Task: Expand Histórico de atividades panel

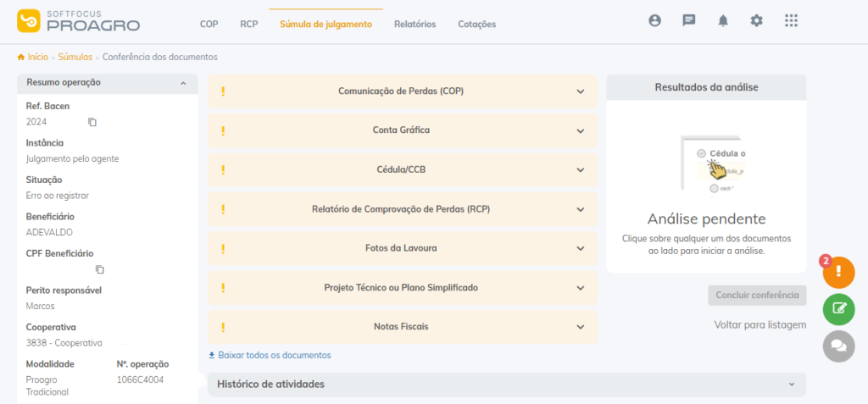Action: point(506,385)
